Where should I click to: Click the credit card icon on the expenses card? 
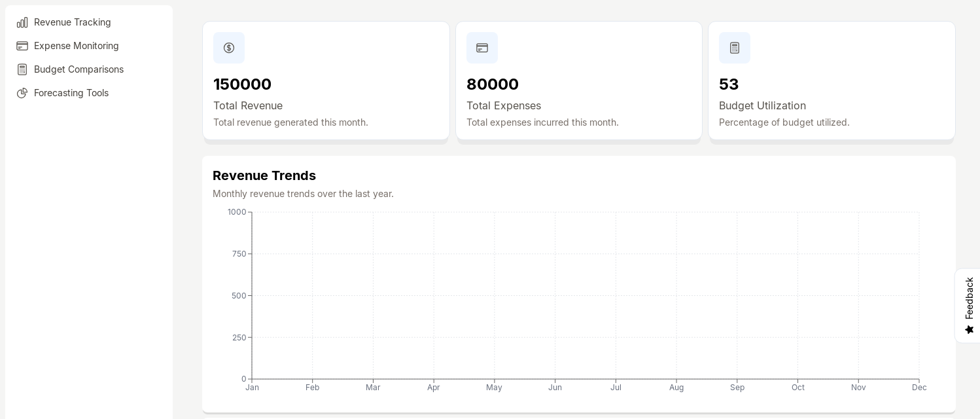tap(482, 48)
